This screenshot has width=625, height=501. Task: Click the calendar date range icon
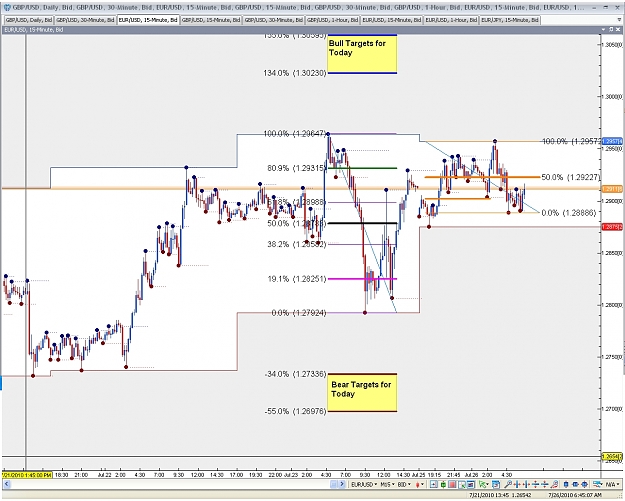[x=496, y=485]
